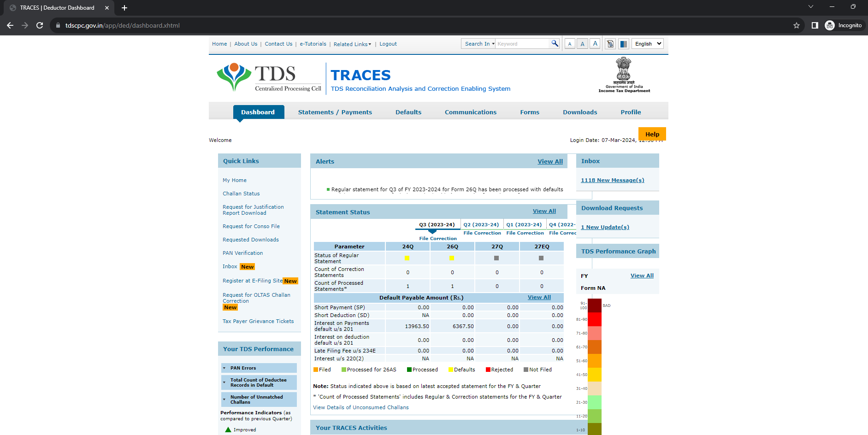Screen dimensions: 868x435
Task: Open the Forms menu
Action: pyautogui.click(x=530, y=112)
